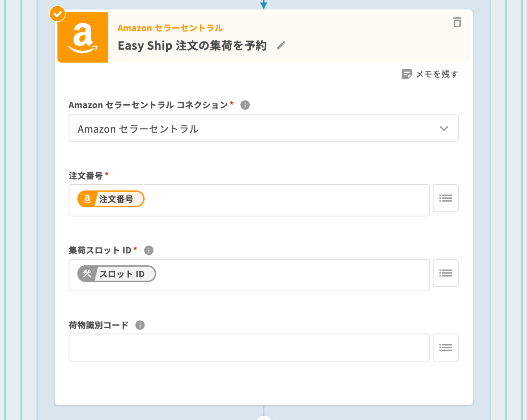The width and height of the screenshot is (527, 420).
Task: Open data list for 集荷スロット ID
Action: pos(445,273)
